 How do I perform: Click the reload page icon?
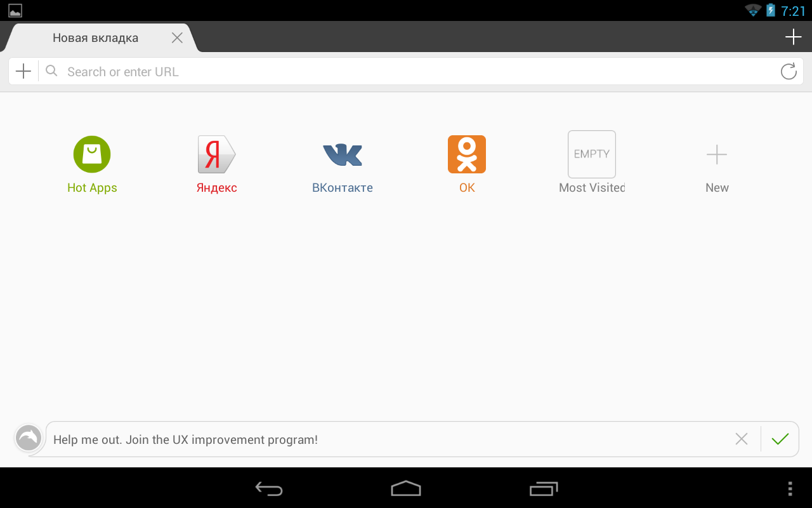click(x=789, y=72)
